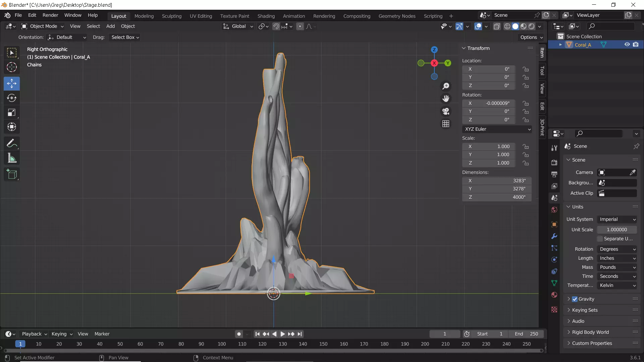This screenshot has height=362, width=644.
Task: Toggle the camera view icon
Action: pos(446,111)
